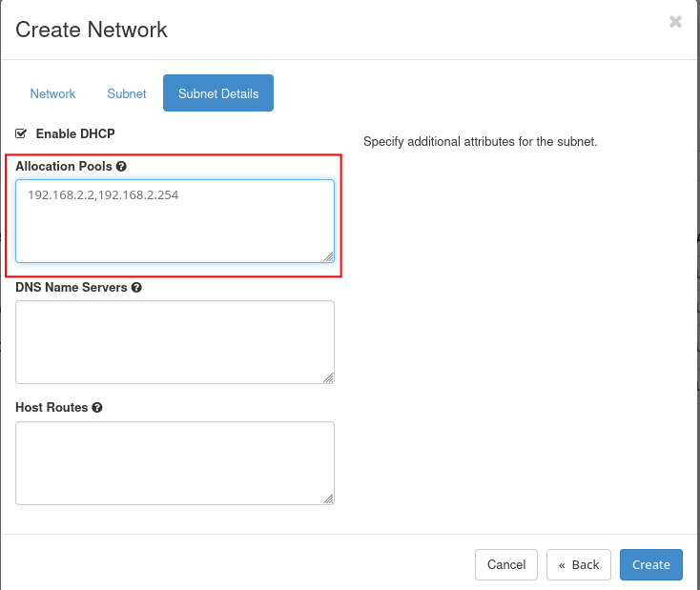Select the Subnet Details tab
700x590 pixels.
(x=217, y=93)
